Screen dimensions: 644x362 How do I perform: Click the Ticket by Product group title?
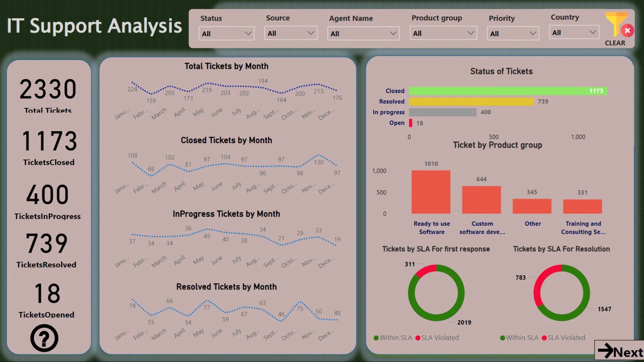pos(497,145)
